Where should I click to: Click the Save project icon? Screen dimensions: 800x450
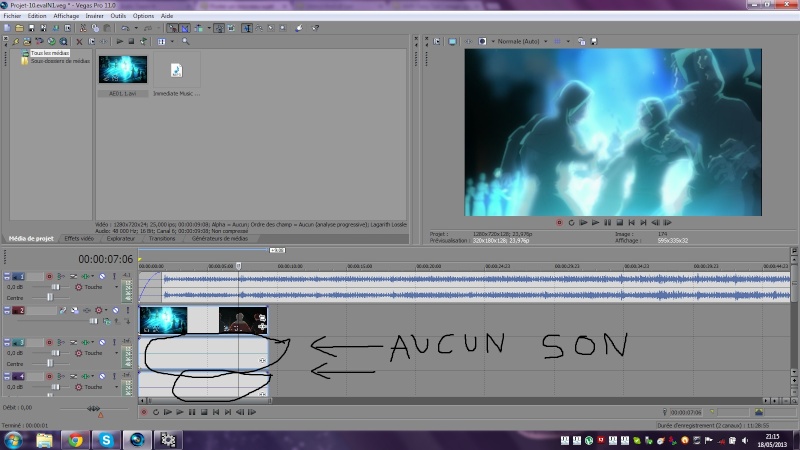[x=31, y=28]
